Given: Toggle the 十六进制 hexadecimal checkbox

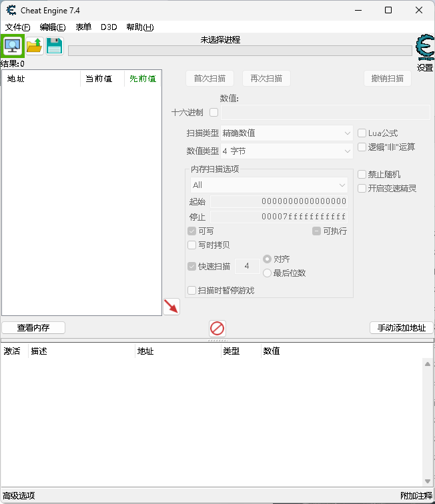Looking at the screenshot, I should tap(213, 113).
